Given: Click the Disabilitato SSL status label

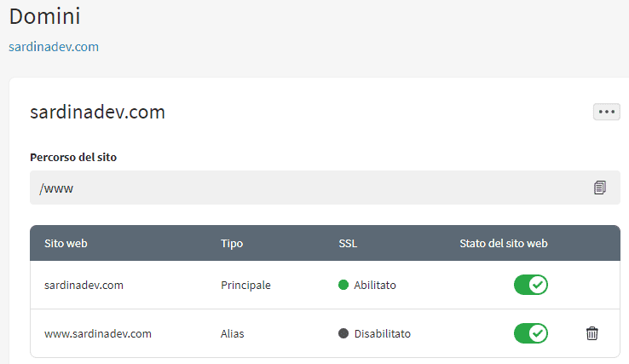Looking at the screenshot, I should point(382,333).
